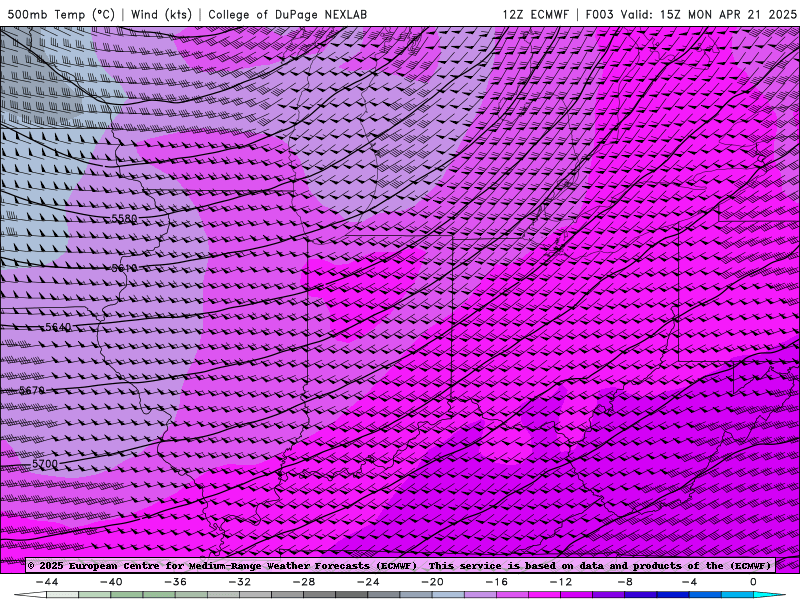This screenshot has height=600, width=800.
Task: Click the ECMWF copyright notice banner
Action: click(x=400, y=565)
